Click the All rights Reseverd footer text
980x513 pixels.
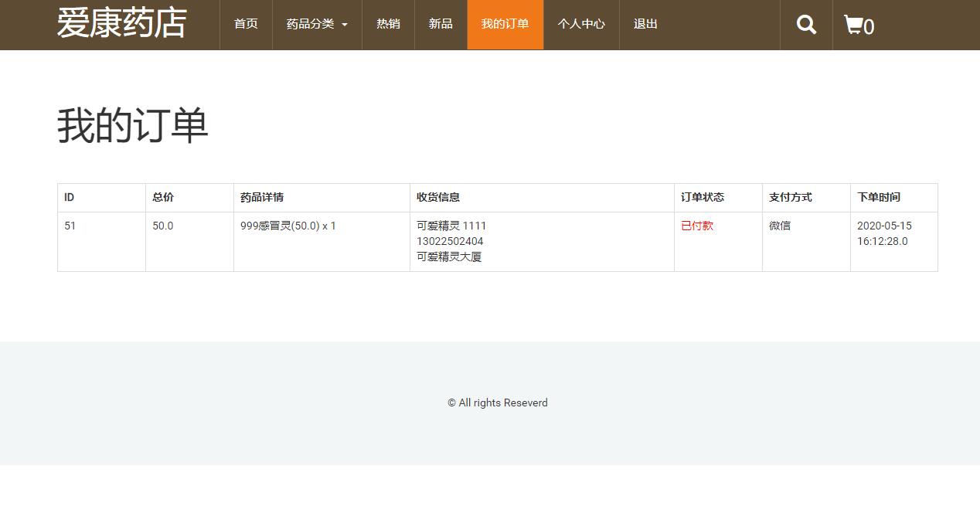(x=497, y=403)
